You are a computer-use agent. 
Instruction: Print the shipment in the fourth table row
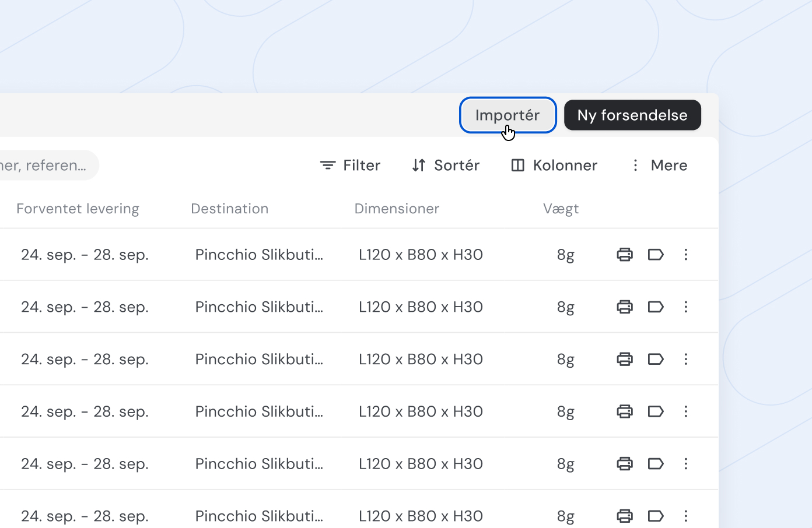625,411
